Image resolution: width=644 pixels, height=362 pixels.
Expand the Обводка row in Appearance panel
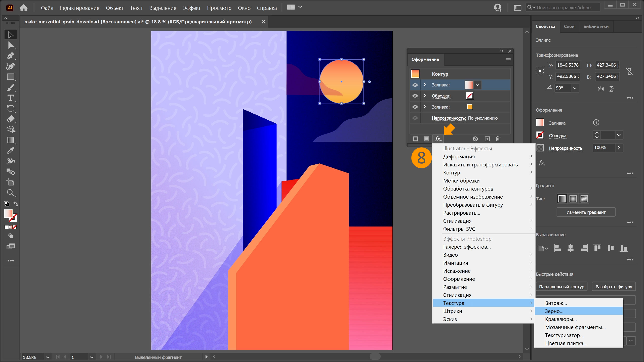click(x=425, y=96)
